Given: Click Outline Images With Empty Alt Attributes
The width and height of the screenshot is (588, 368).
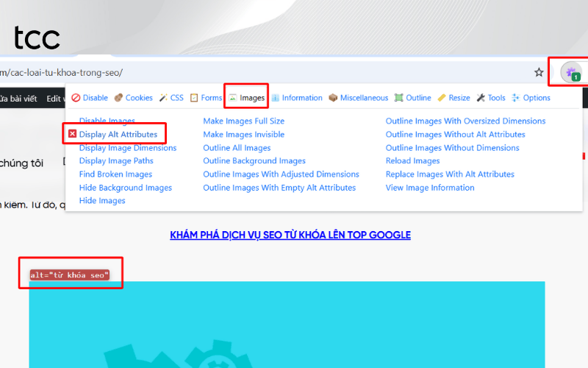Looking at the screenshot, I should pos(279,188).
